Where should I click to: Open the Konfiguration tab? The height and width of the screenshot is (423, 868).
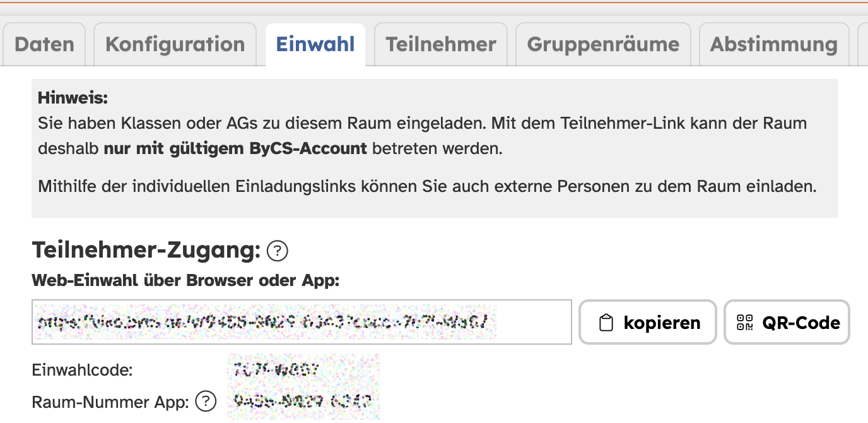[175, 44]
